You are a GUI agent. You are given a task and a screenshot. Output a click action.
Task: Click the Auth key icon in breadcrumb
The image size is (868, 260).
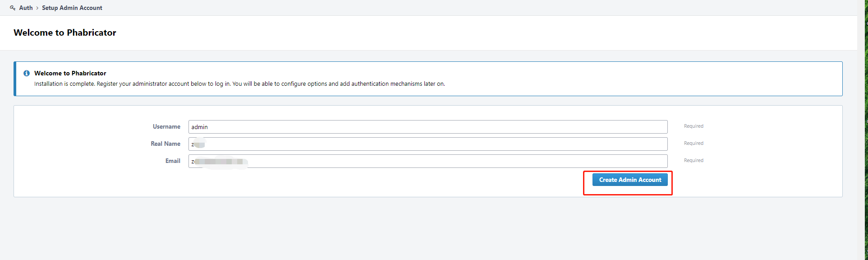tap(13, 8)
